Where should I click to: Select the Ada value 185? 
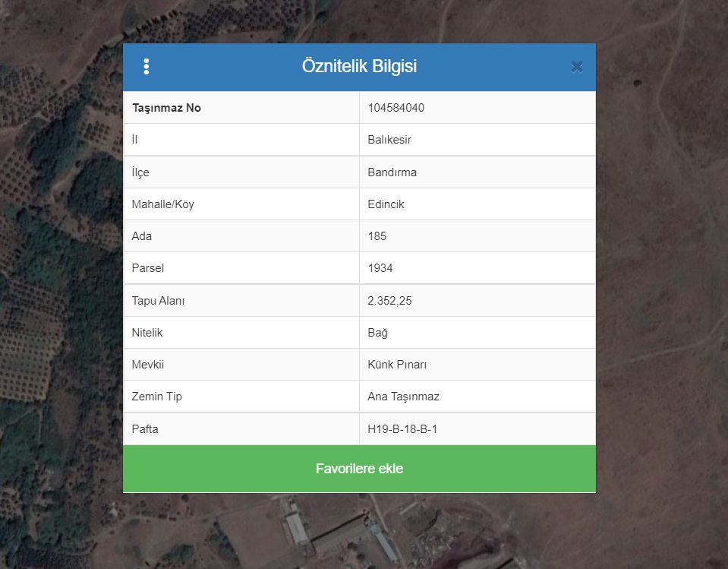point(377,236)
